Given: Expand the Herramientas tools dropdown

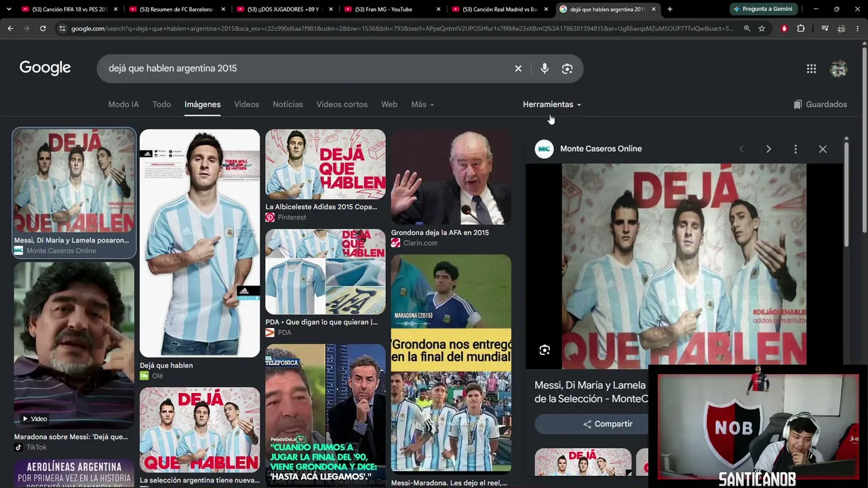Looking at the screenshot, I should pyautogui.click(x=552, y=104).
